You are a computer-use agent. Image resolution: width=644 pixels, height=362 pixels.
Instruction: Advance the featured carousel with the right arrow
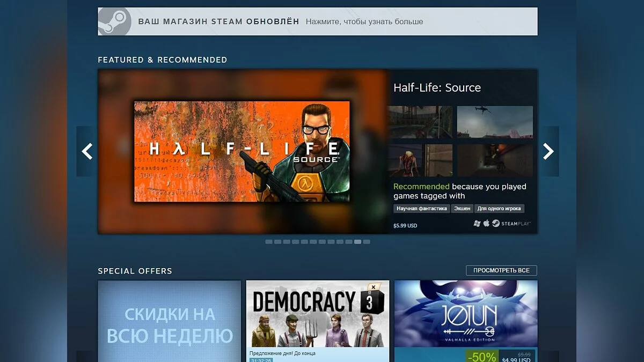tap(548, 151)
